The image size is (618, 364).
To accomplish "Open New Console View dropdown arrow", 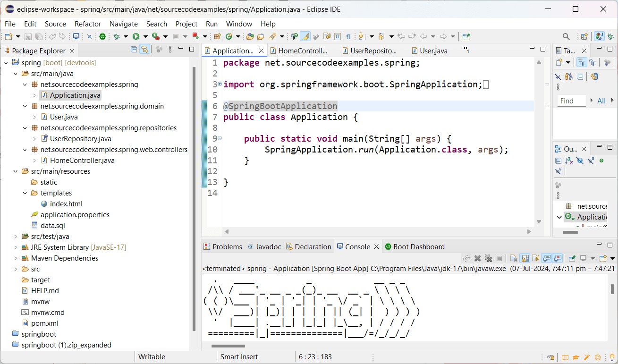I will click(612, 258).
